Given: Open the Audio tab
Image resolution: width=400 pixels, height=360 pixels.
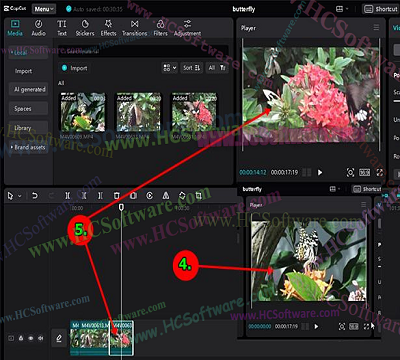Looking at the screenshot, I should pyautogui.click(x=39, y=28).
